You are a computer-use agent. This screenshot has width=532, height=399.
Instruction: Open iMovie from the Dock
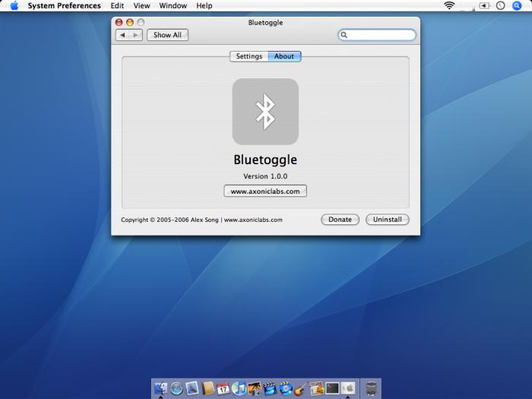point(270,388)
